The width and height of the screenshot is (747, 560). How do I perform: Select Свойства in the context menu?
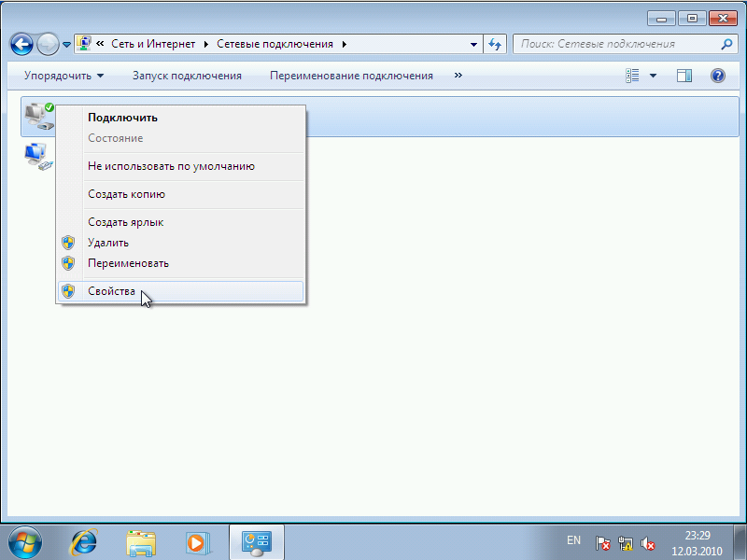pyautogui.click(x=112, y=291)
